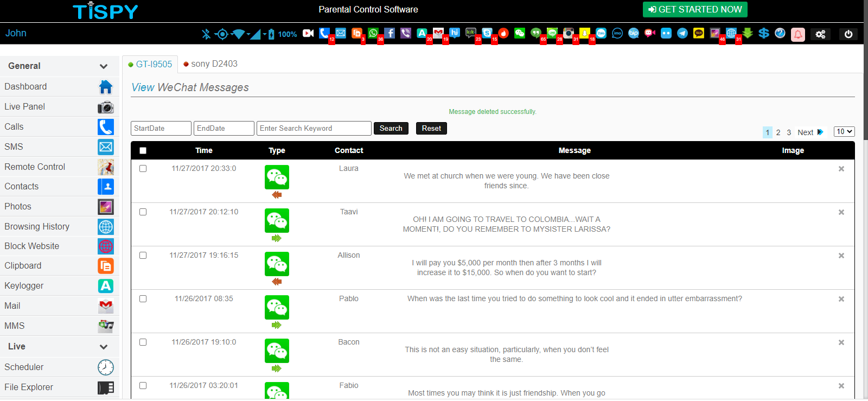This screenshot has width=868, height=401.
Task: Open the blue help question mark icon
Action: point(780,33)
